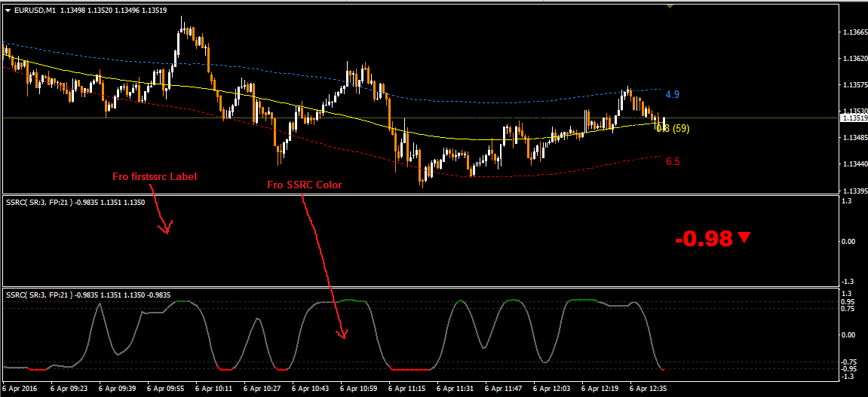868x397 pixels.
Task: Click the -1.3 value under -0.95 level
Action: pos(847,377)
